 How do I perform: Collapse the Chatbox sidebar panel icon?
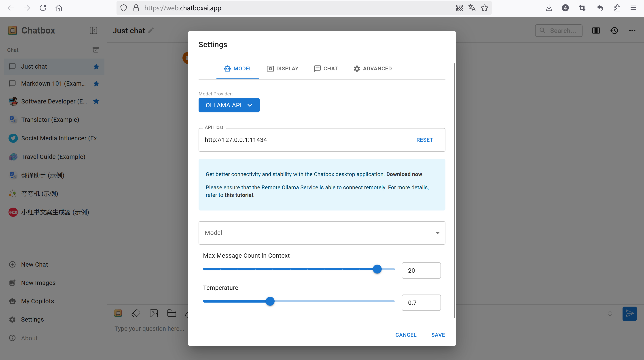coord(93,30)
